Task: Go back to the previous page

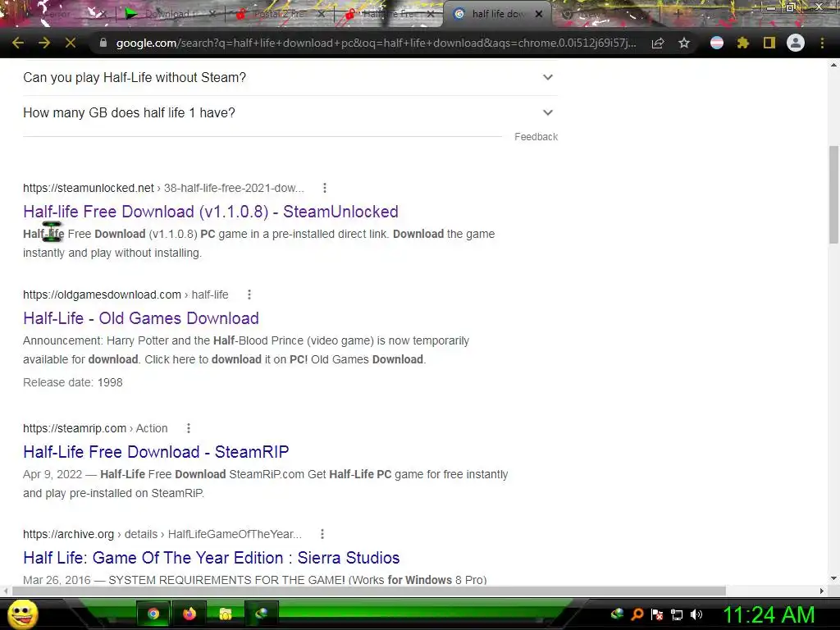Action: point(18,43)
